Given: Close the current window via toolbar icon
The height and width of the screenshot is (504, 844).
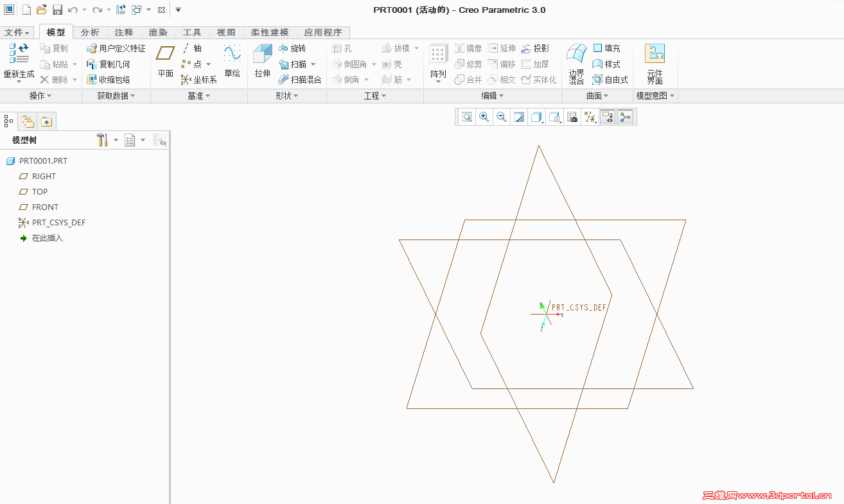Looking at the screenshot, I should (x=161, y=10).
